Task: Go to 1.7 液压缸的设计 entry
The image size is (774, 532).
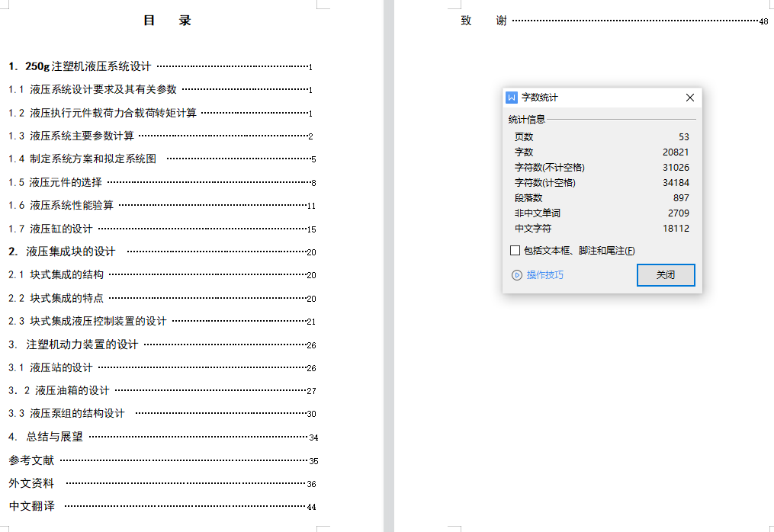Action: (x=50, y=229)
